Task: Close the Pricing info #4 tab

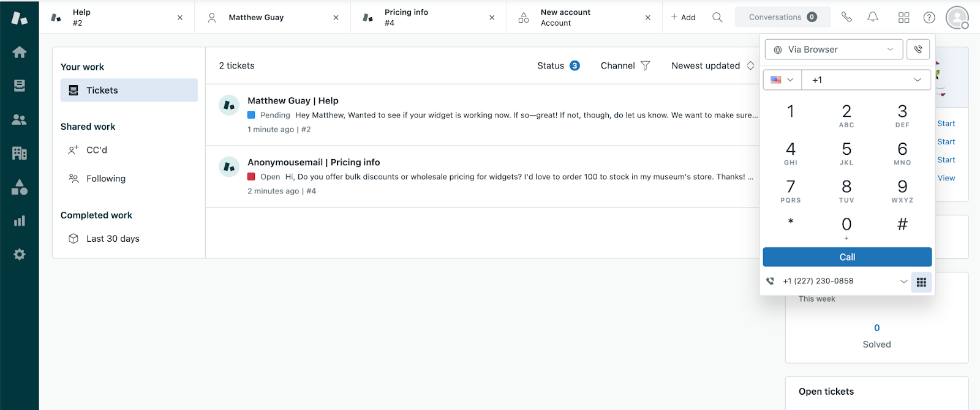Action: [492, 18]
